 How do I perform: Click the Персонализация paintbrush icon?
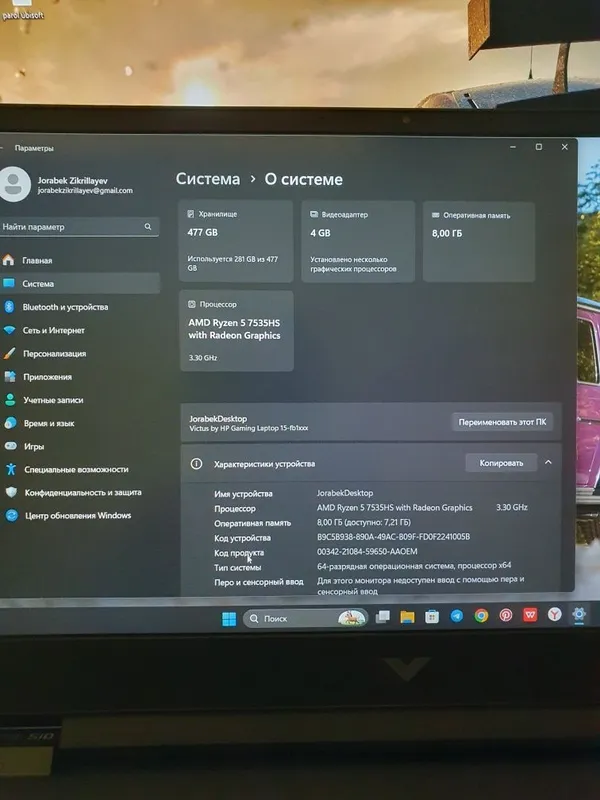10,353
